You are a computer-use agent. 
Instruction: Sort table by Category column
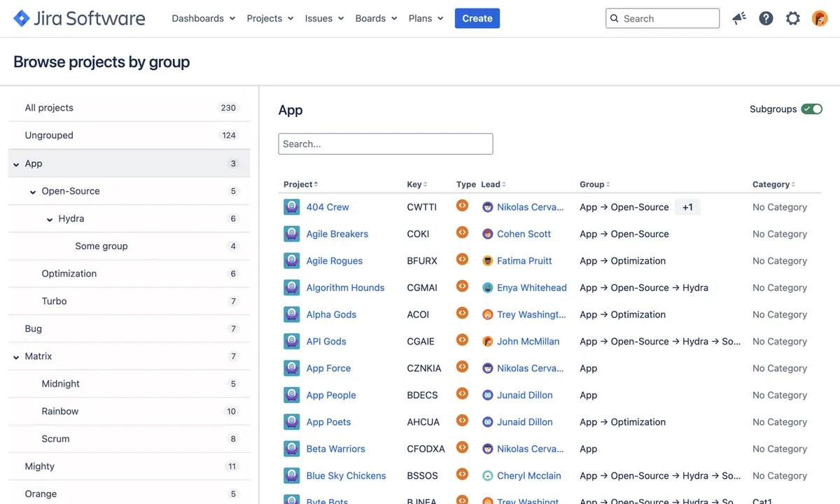pyautogui.click(x=773, y=184)
